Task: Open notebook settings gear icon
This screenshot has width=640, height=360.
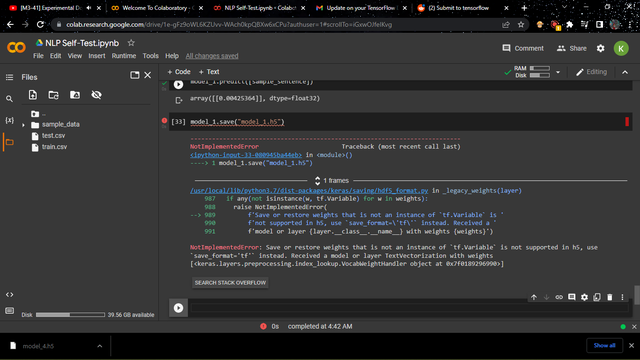Action: coord(600,48)
